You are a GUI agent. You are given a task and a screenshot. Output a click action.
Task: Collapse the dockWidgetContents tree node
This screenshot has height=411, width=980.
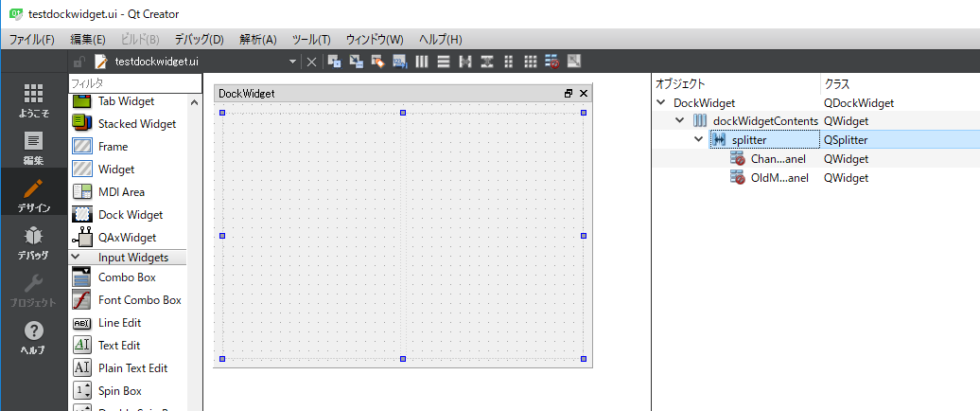(679, 121)
